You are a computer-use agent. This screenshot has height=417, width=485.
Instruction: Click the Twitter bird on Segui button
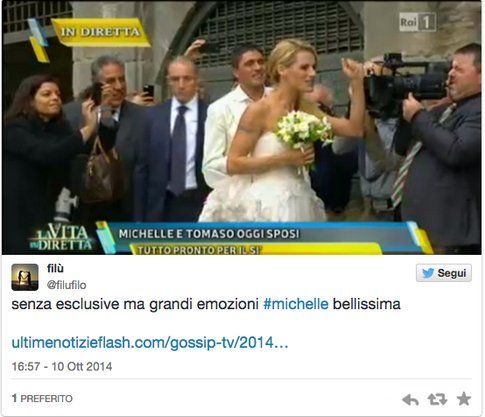(428, 273)
